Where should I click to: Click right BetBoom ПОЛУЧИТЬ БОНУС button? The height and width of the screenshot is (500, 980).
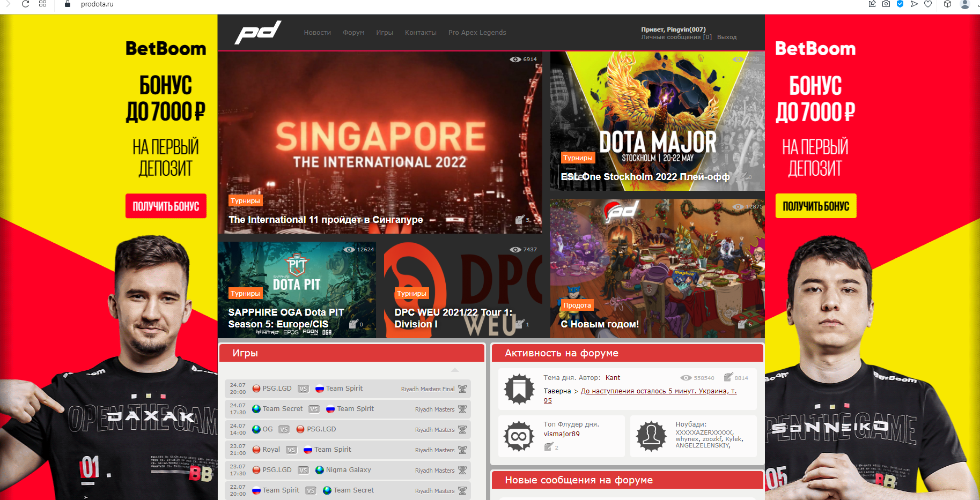(x=816, y=206)
